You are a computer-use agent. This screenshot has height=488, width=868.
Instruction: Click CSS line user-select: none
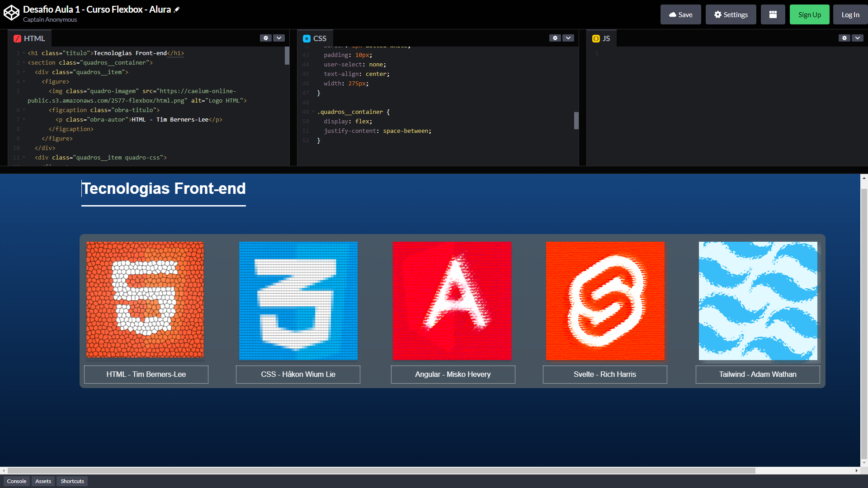click(x=355, y=65)
